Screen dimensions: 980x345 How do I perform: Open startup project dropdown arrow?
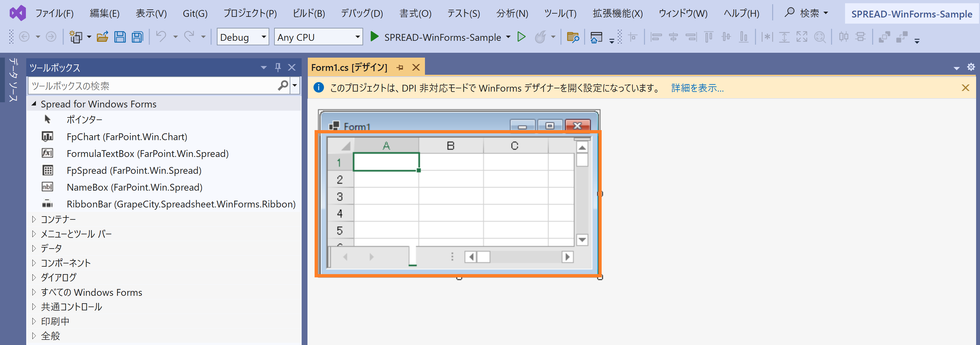click(508, 37)
